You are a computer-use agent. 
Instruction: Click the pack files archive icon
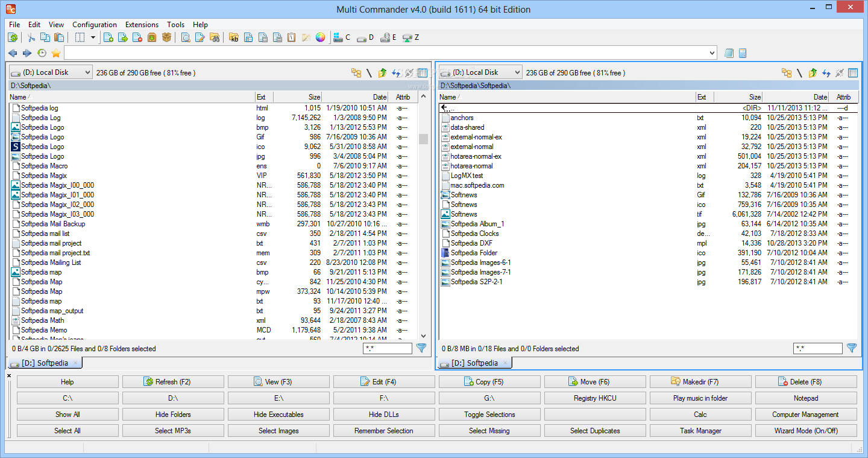152,37
